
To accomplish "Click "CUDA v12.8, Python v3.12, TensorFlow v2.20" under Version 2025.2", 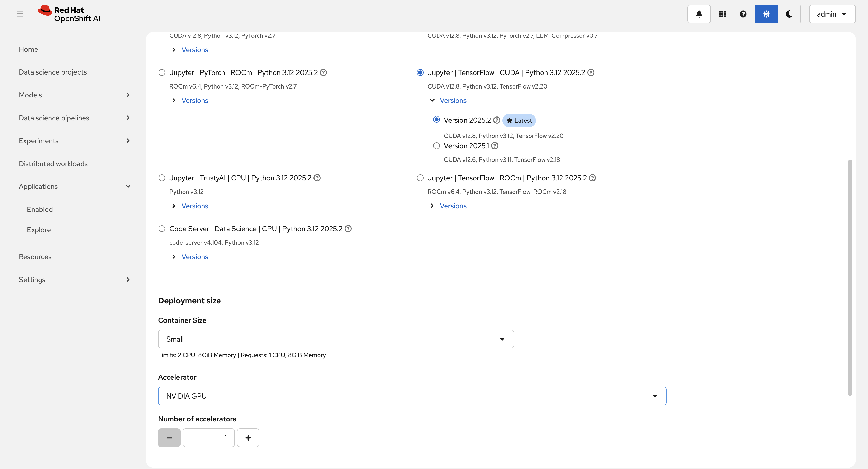I will [x=503, y=136].
